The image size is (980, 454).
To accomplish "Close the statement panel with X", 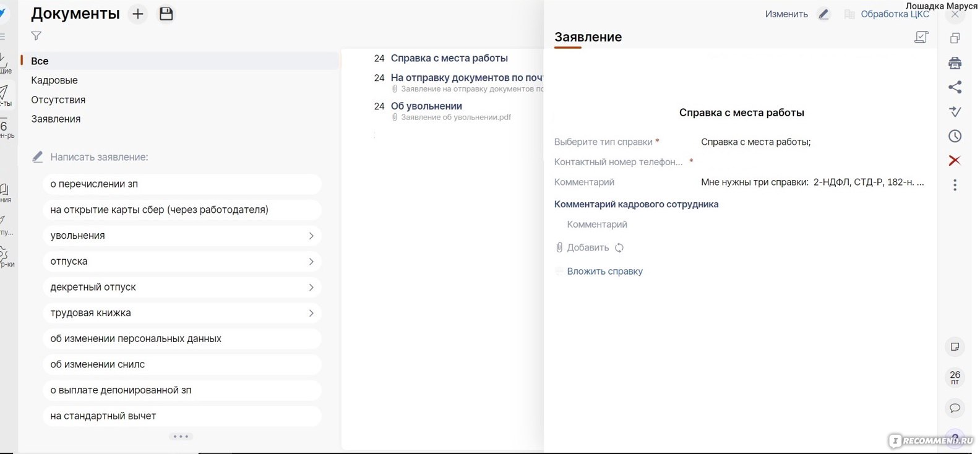I will 955,14.
